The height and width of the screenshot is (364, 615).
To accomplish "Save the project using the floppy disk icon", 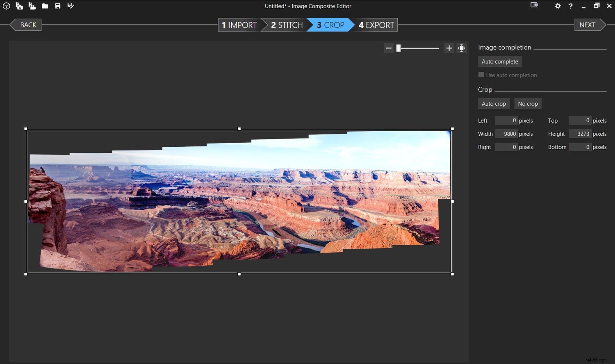I will 57,6.
